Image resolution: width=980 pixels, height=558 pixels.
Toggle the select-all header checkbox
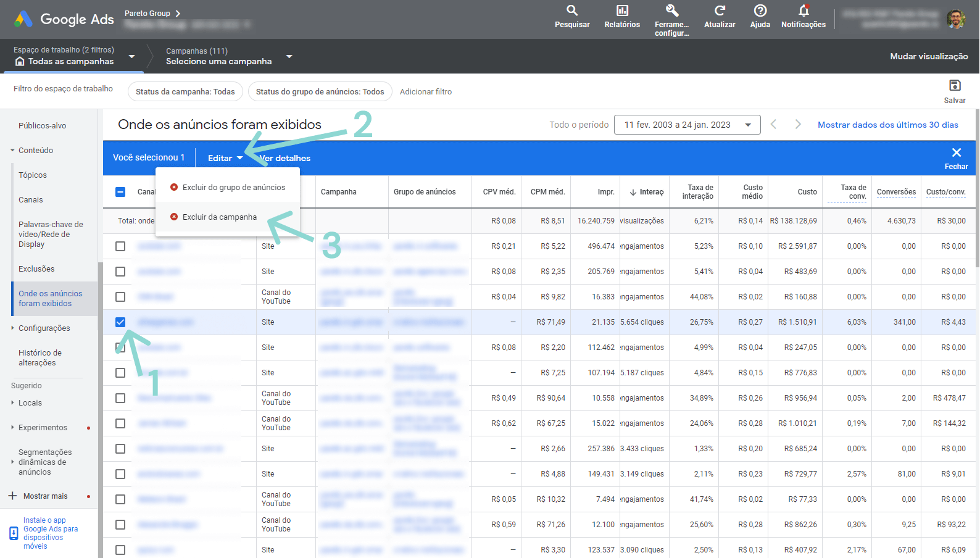(120, 192)
